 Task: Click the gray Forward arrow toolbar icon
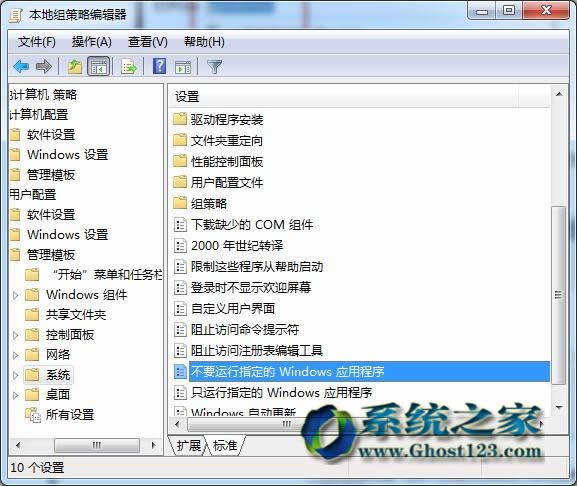pyautogui.click(x=44, y=67)
